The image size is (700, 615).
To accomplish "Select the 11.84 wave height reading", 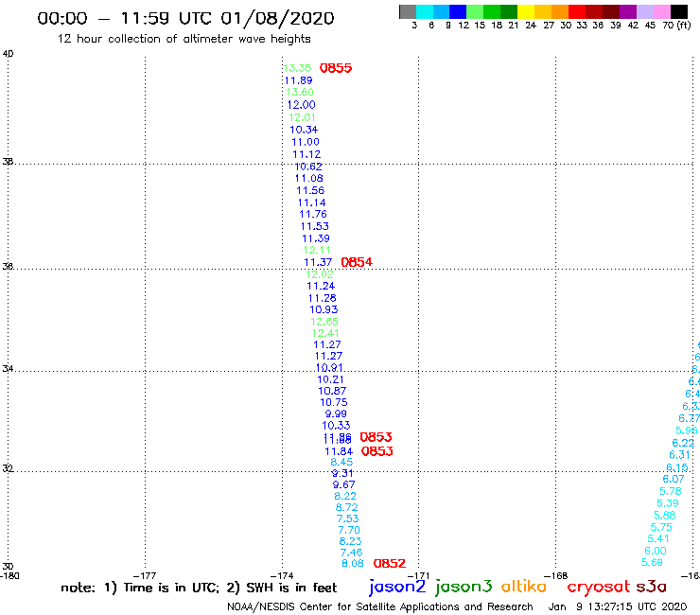I will point(339,451).
